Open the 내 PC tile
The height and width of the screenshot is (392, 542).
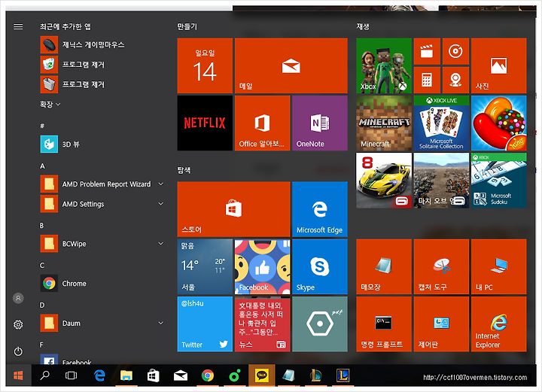coord(499,266)
